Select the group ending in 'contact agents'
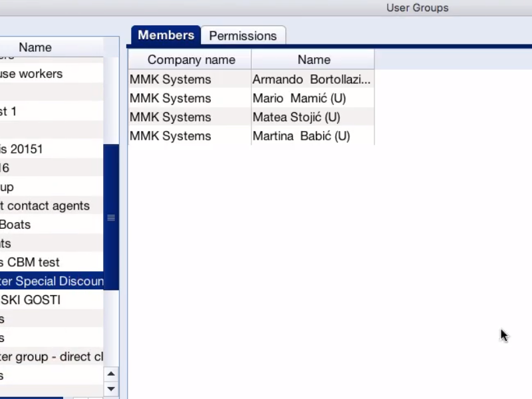 pyautogui.click(x=45, y=205)
